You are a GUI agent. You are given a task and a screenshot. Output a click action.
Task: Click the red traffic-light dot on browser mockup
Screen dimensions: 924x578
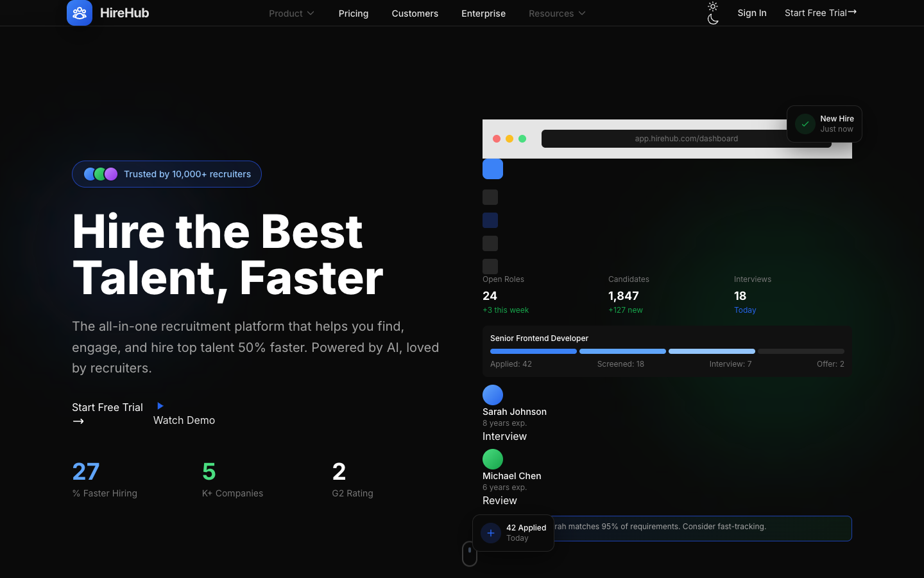tap(497, 138)
